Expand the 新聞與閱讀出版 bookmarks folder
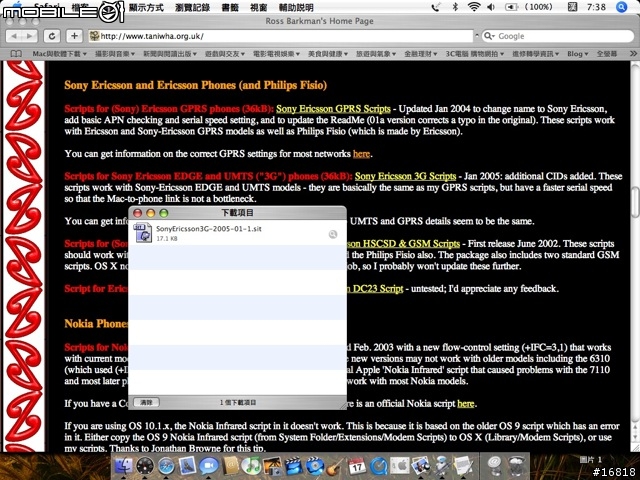 pyautogui.click(x=170, y=54)
